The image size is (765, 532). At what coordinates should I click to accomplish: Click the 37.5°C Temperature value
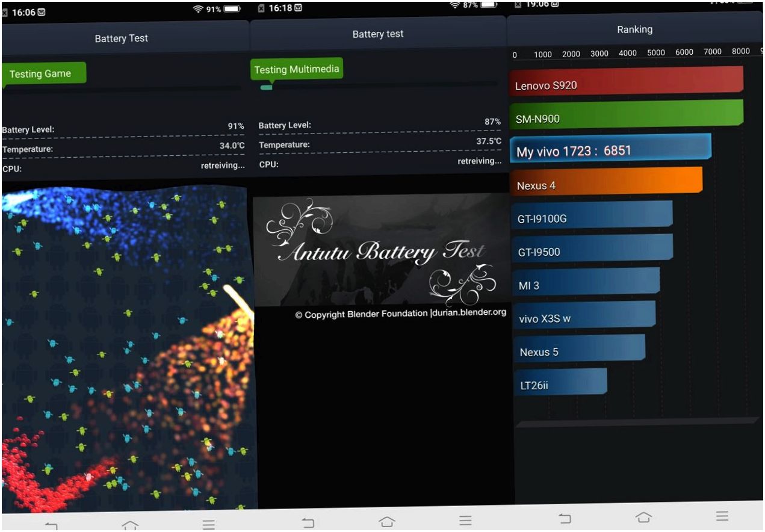(489, 141)
